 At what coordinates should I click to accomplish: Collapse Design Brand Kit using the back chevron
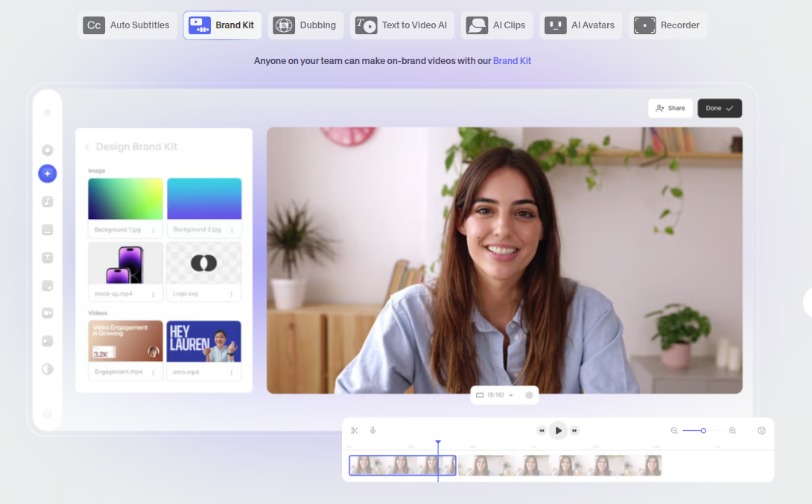(x=86, y=146)
